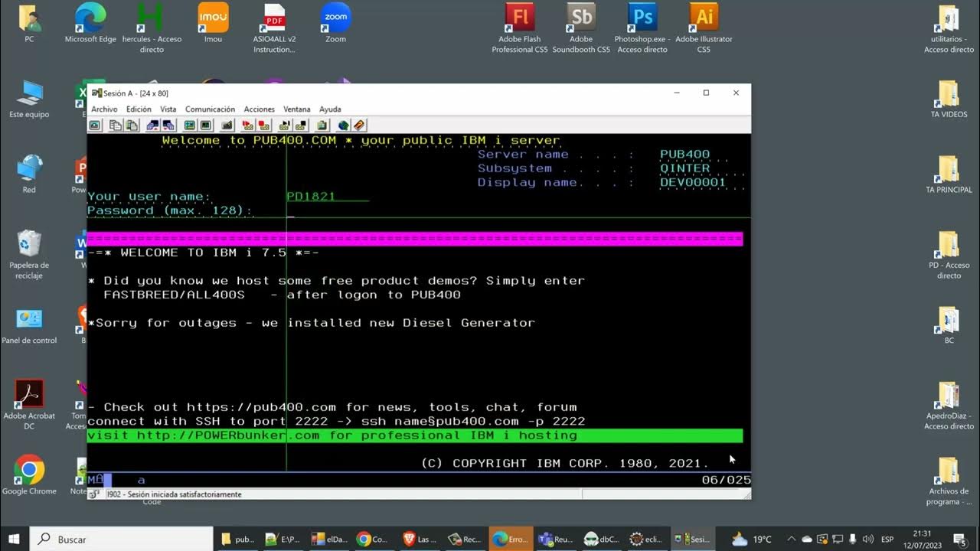Click the blue-green books toolbar icon

pyautogui.click(x=343, y=126)
